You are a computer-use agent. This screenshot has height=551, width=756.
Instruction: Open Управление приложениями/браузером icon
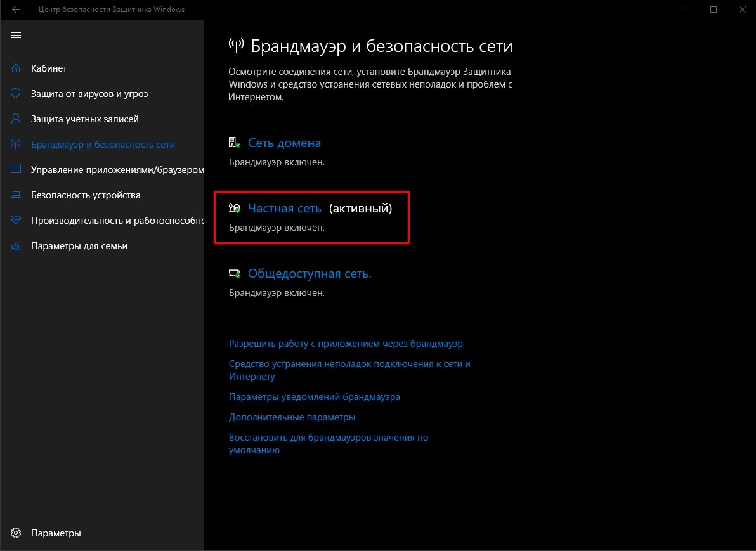(x=15, y=169)
